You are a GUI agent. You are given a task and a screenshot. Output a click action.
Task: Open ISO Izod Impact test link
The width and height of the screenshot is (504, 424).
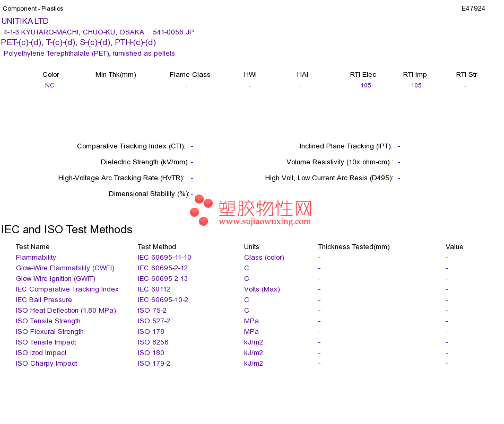point(41,353)
